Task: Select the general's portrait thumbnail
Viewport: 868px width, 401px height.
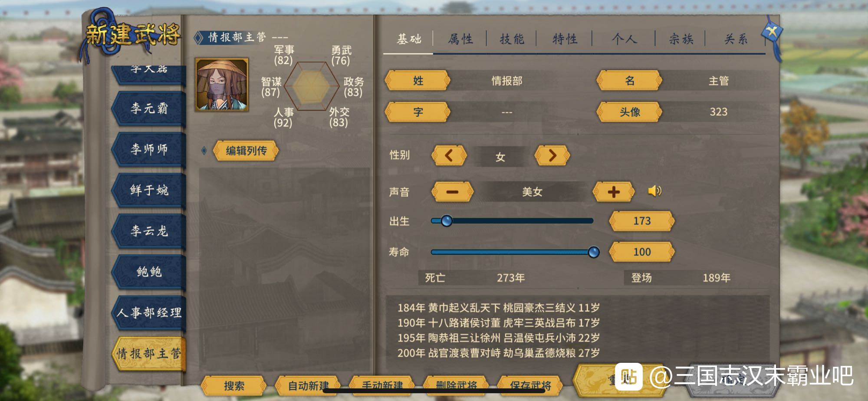Action: click(x=222, y=85)
